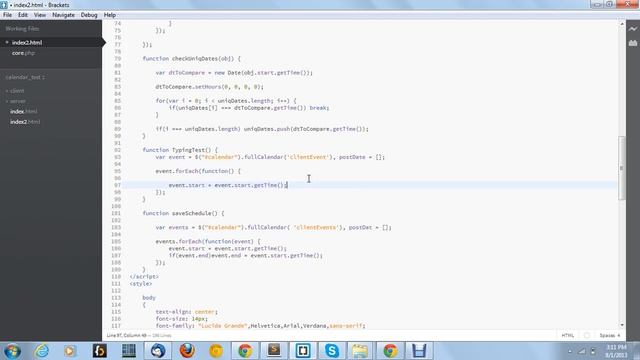The image size is (640, 360).
Task: Open the dark grid-window app in taskbar
Action: [x=129, y=351]
